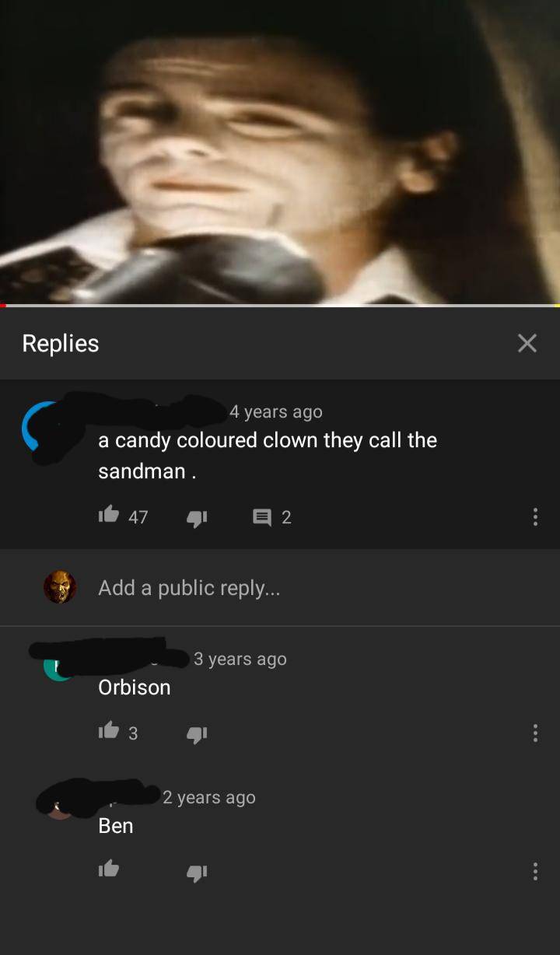Like the Orbison reply
The width and height of the screenshot is (560, 955).
[109, 731]
